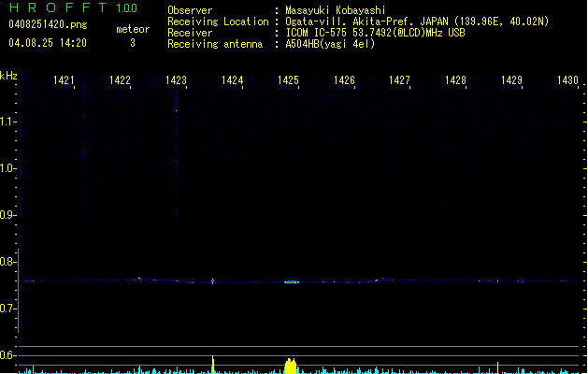Click the antenna A504HB(yagi 4el) text
This screenshot has width=588, height=374.
330,44
